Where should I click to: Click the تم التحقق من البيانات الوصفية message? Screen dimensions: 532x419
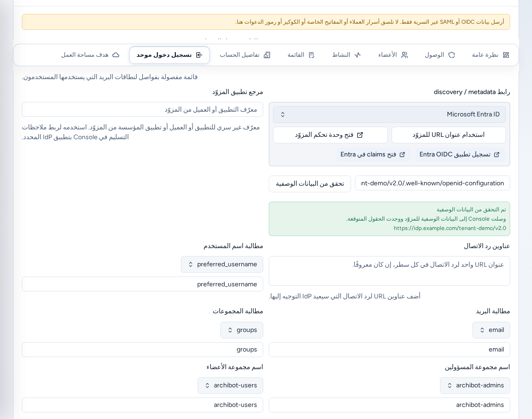point(471,209)
